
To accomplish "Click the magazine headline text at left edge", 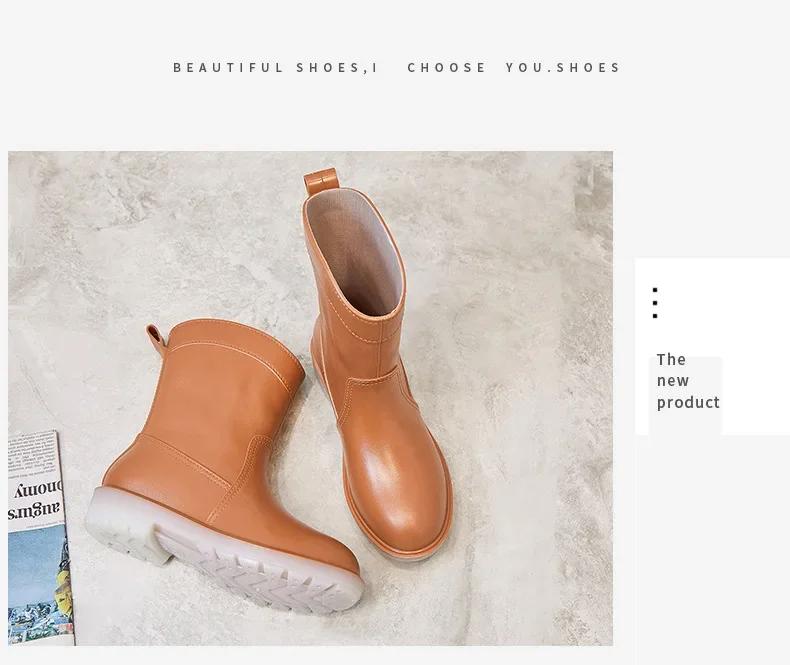I will point(35,499).
